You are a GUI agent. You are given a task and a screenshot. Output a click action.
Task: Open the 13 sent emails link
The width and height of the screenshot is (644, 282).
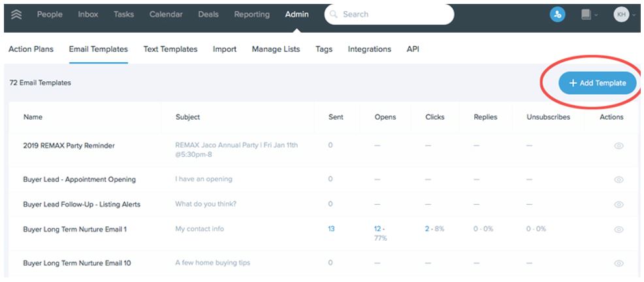(331, 229)
